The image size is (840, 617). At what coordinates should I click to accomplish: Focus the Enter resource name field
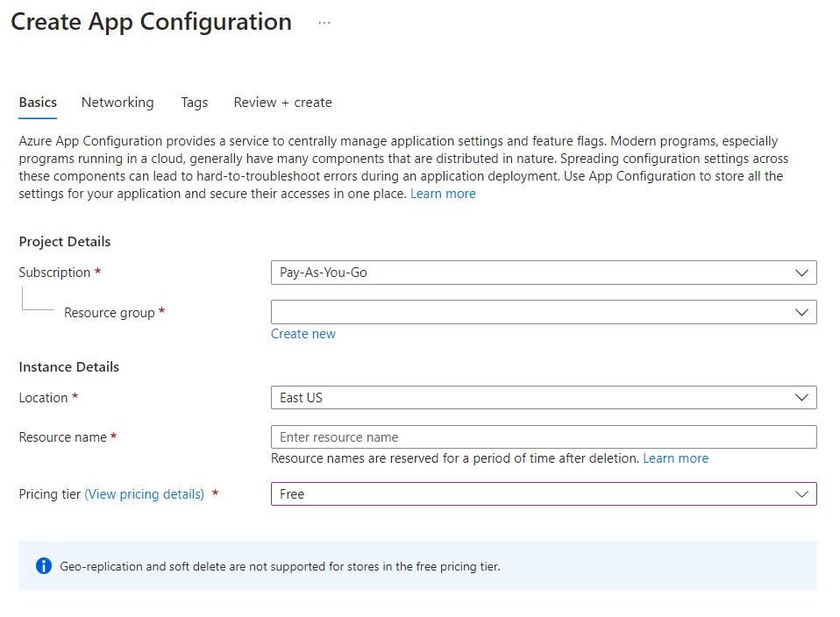click(x=544, y=437)
